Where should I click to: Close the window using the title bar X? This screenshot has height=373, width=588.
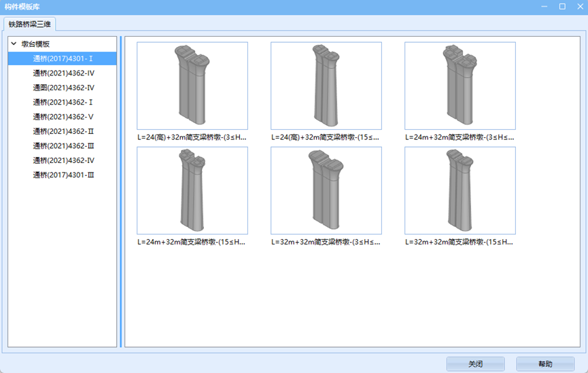coord(578,7)
